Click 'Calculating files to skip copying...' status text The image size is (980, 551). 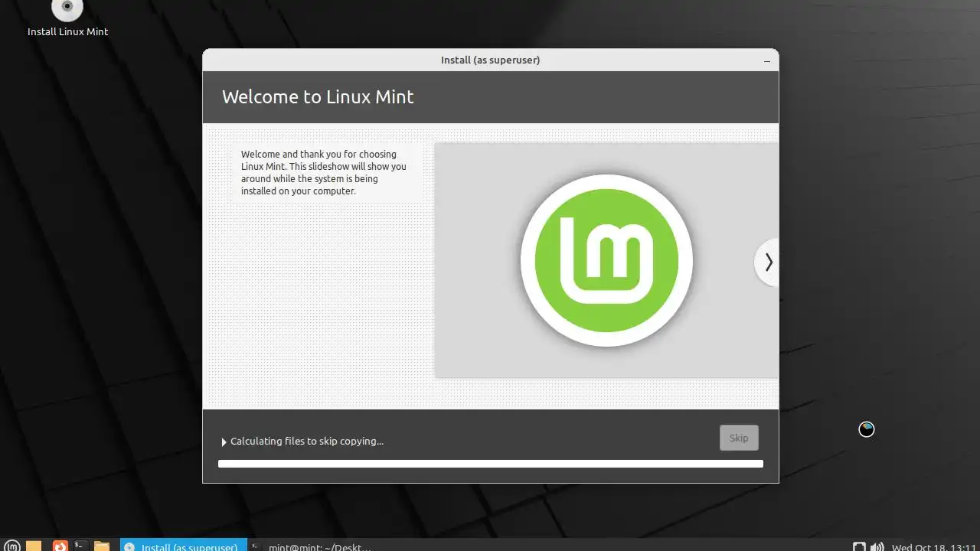(307, 441)
